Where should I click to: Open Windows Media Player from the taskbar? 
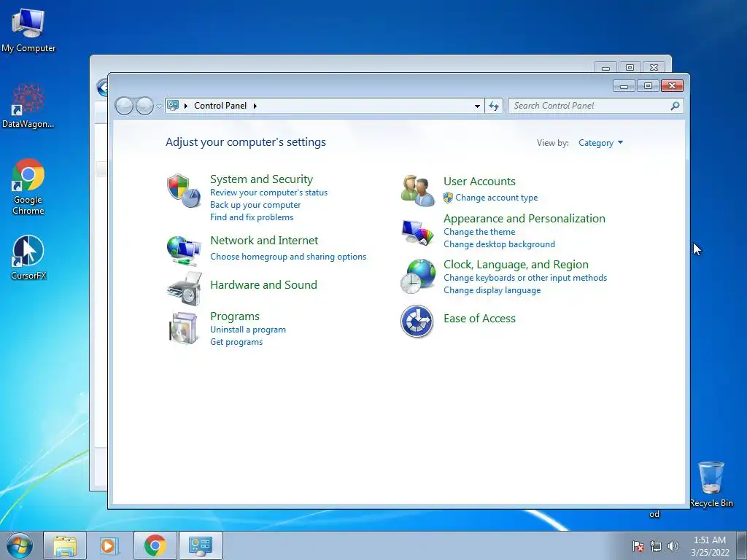pyautogui.click(x=109, y=545)
